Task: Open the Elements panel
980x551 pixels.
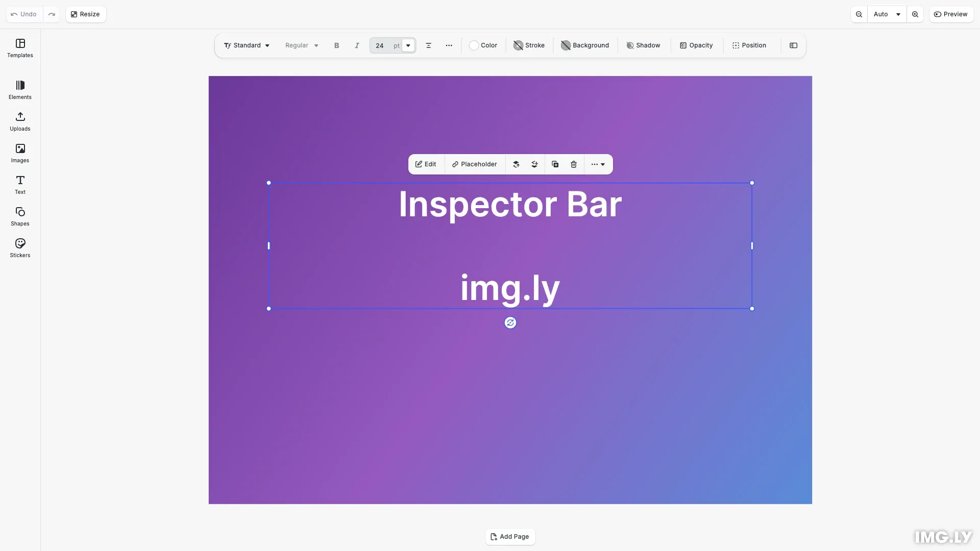Action: (x=20, y=89)
